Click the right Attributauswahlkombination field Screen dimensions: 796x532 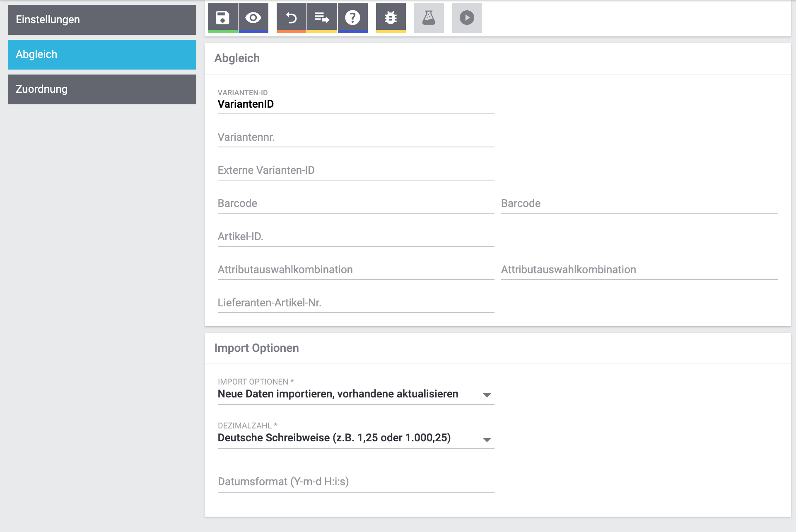pyautogui.click(x=639, y=270)
